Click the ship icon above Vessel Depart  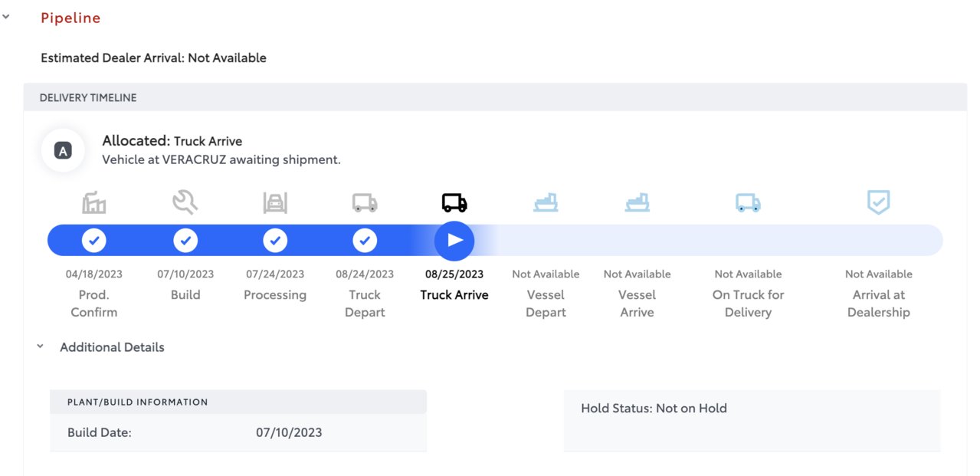pyautogui.click(x=546, y=202)
